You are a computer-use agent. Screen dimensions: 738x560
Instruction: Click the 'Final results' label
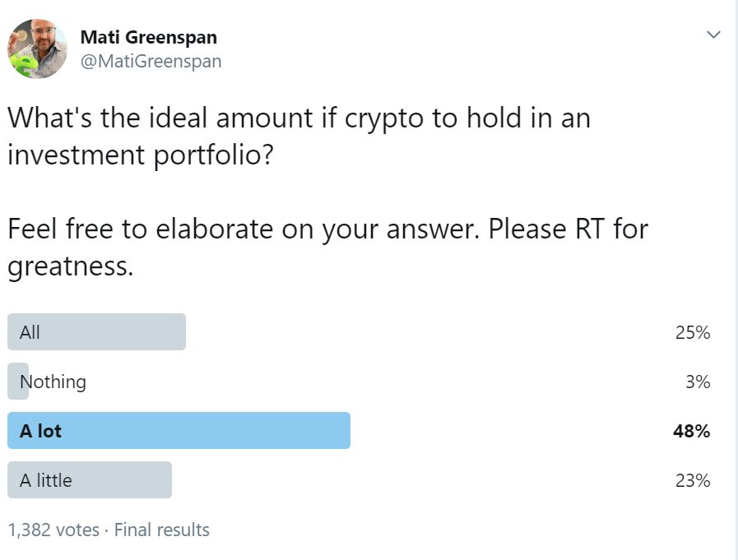[161, 530]
